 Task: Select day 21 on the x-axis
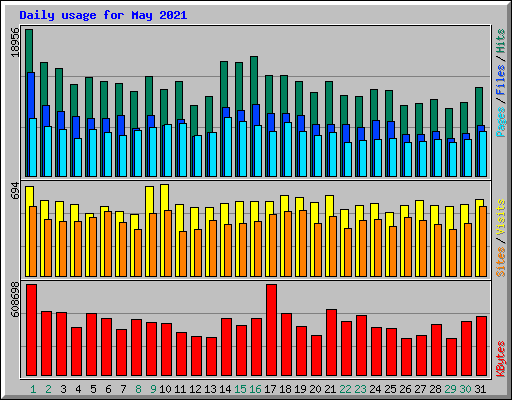pyautogui.click(x=330, y=389)
